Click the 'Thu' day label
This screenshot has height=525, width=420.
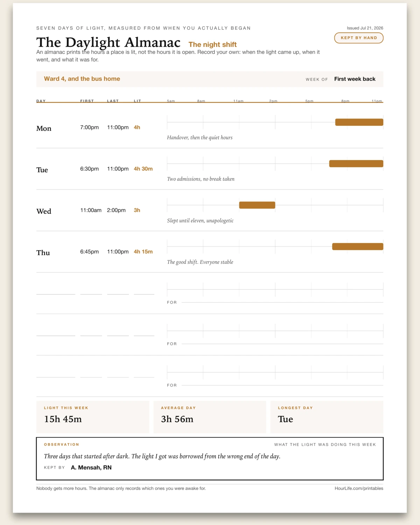43,253
